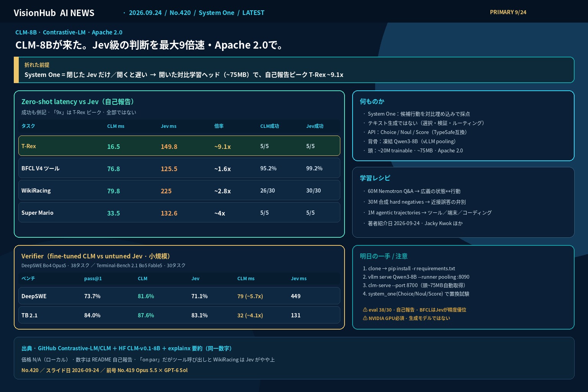Click the 449 Jev ms value
Viewport: 588px width, 392px height.
(296, 296)
